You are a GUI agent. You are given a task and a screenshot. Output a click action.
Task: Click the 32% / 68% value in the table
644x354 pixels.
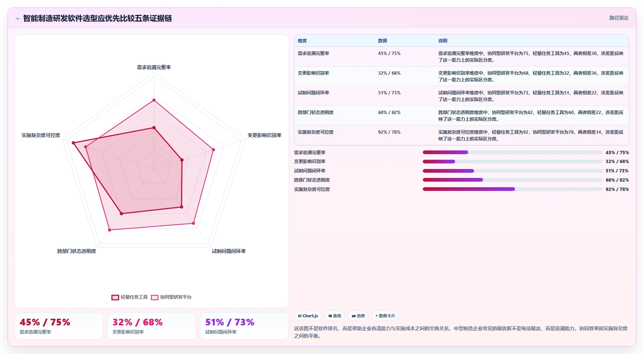389,73
